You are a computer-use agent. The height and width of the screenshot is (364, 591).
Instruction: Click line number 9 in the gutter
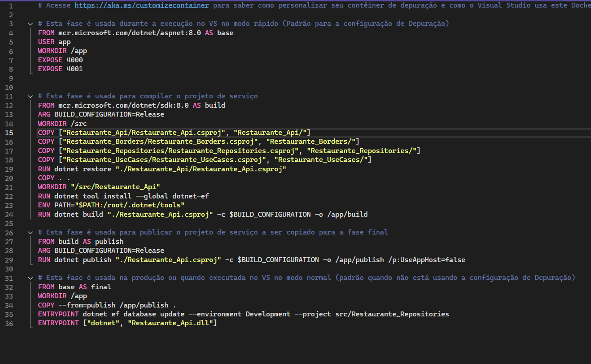point(11,78)
